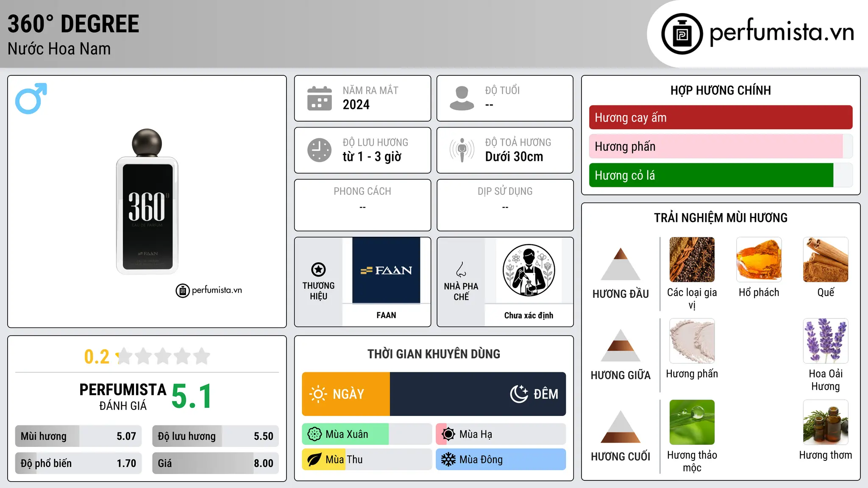
Task: Click the Độ phổ biến 1.70 score bar
Action: coord(78,463)
